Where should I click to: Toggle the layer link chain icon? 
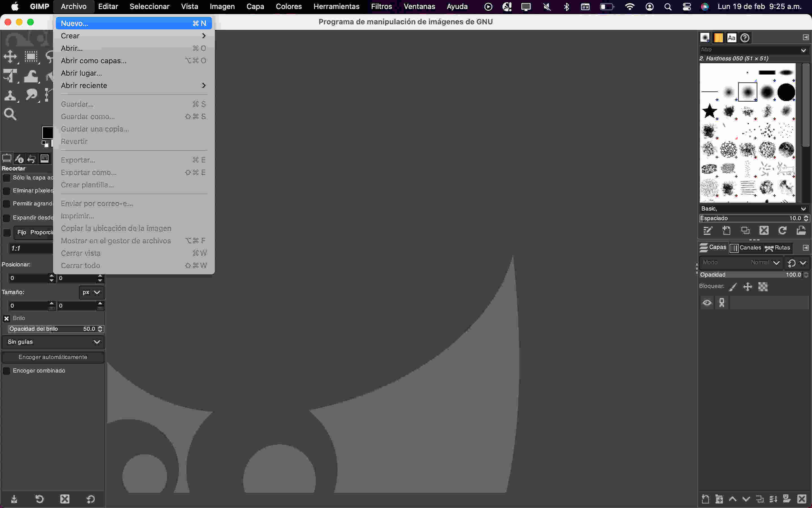722,303
